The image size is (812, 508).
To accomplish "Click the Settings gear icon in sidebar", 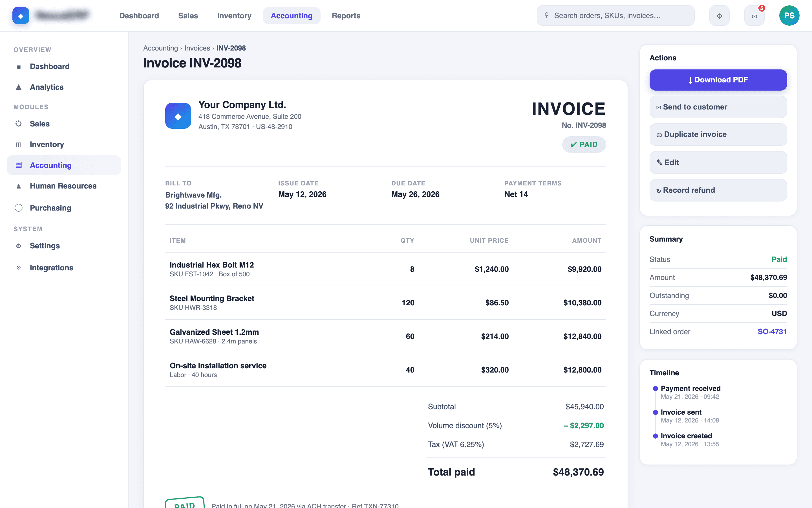I will tap(19, 246).
